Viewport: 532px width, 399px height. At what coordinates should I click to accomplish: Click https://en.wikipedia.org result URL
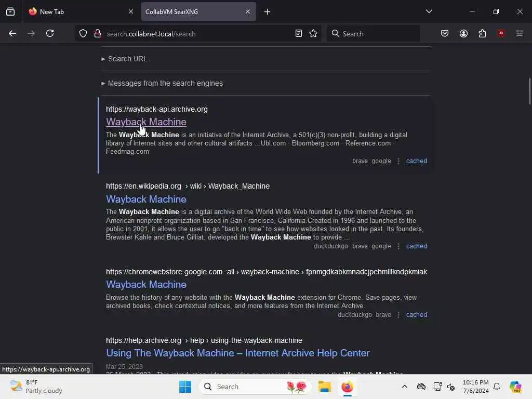point(188,187)
